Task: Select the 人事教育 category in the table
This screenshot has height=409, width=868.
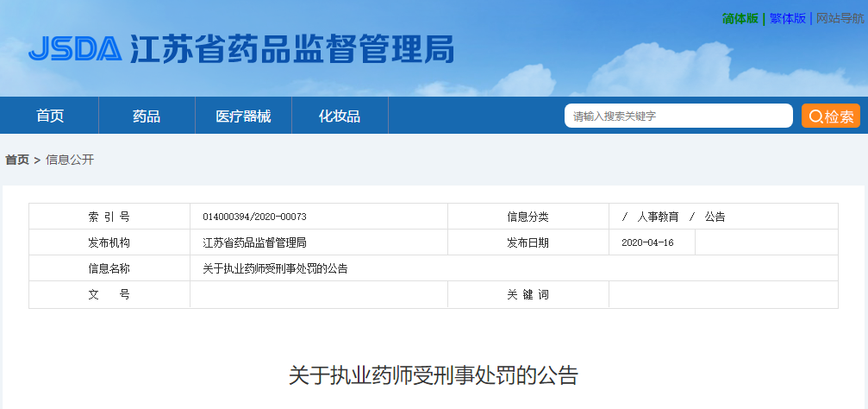Action: coord(658,217)
